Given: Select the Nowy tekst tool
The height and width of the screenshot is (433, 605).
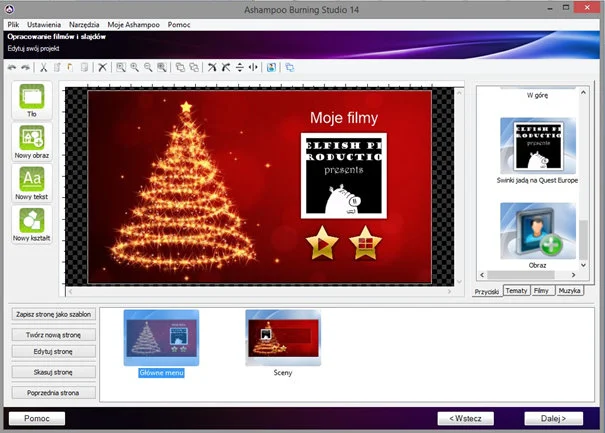Looking at the screenshot, I should [x=33, y=184].
